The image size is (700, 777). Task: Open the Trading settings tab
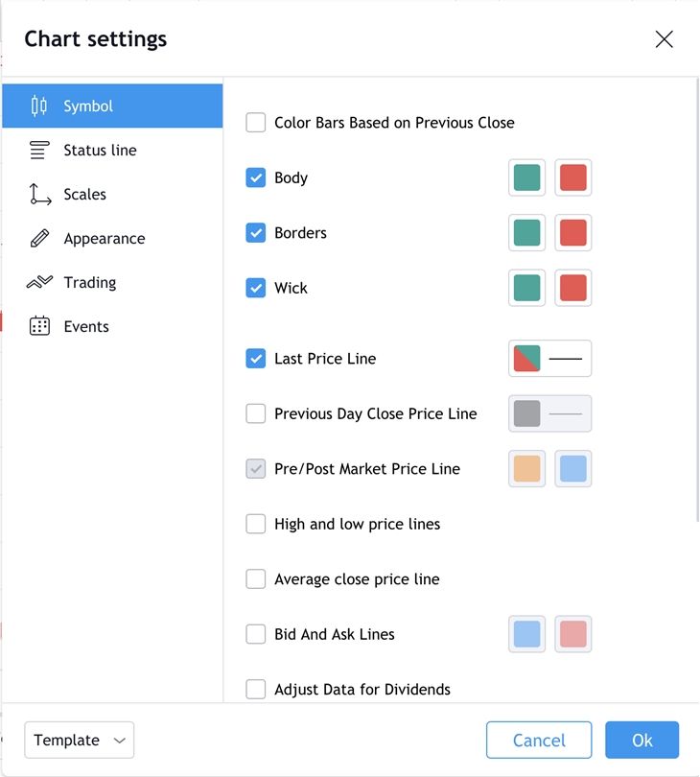click(x=90, y=282)
